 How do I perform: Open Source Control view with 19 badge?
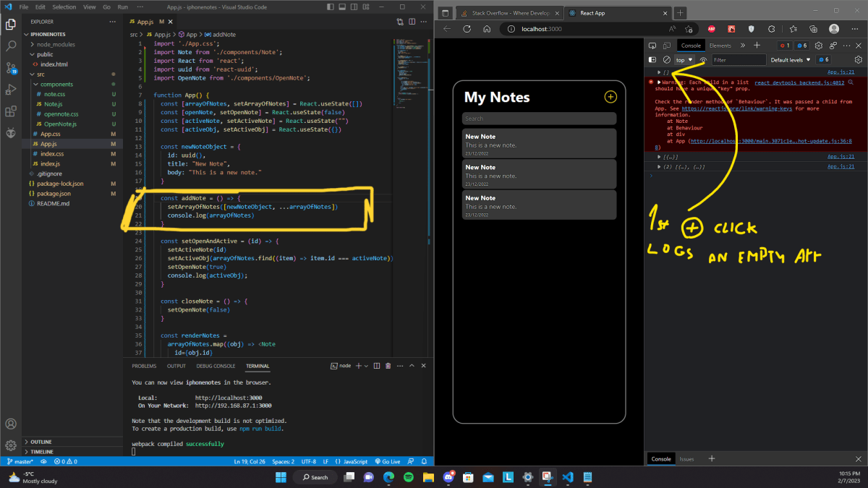pos(11,68)
